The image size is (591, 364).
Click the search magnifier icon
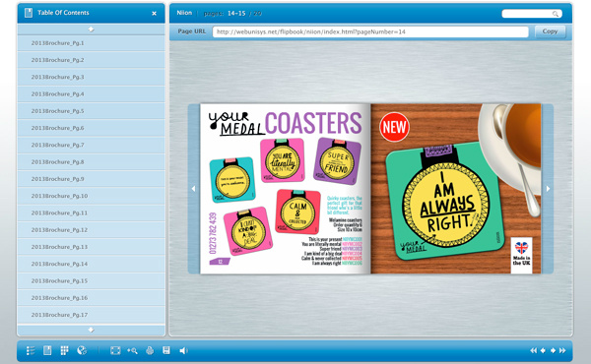pyautogui.click(x=556, y=14)
